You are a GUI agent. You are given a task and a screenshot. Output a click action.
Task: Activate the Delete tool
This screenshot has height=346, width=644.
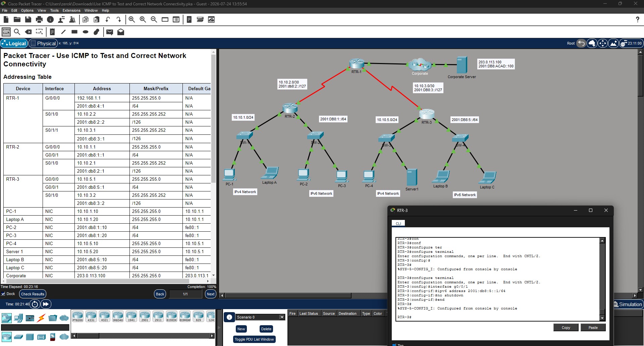(x=29, y=32)
